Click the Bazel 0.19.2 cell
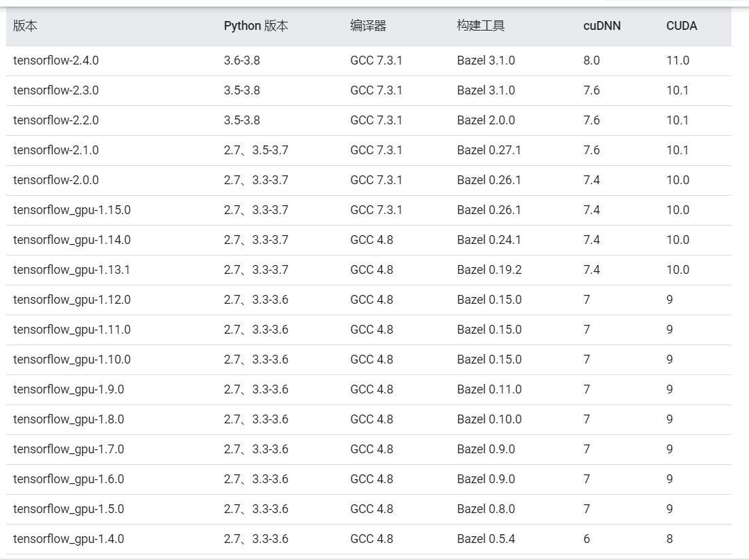Image resolution: width=749 pixels, height=560 pixels. coord(489,270)
